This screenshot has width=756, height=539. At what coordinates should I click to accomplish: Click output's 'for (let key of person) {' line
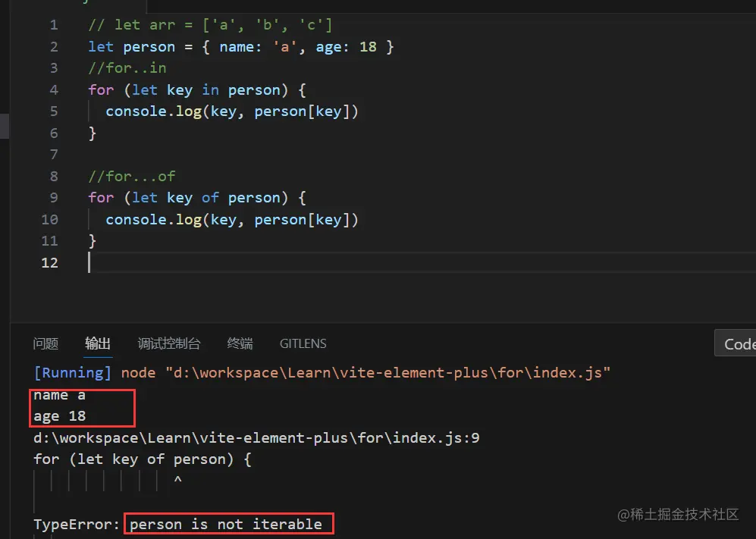coord(143,459)
